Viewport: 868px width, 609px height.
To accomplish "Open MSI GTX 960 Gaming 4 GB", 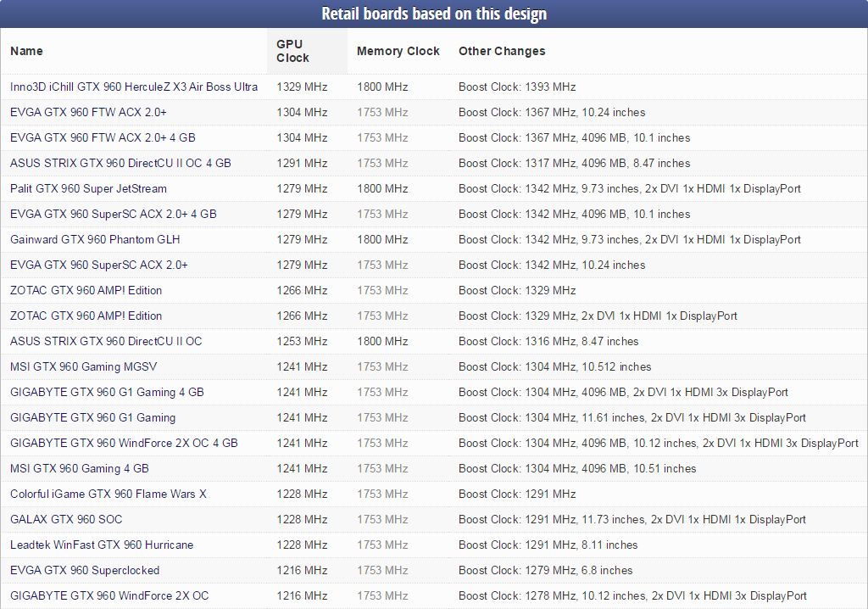I will 80,469.
